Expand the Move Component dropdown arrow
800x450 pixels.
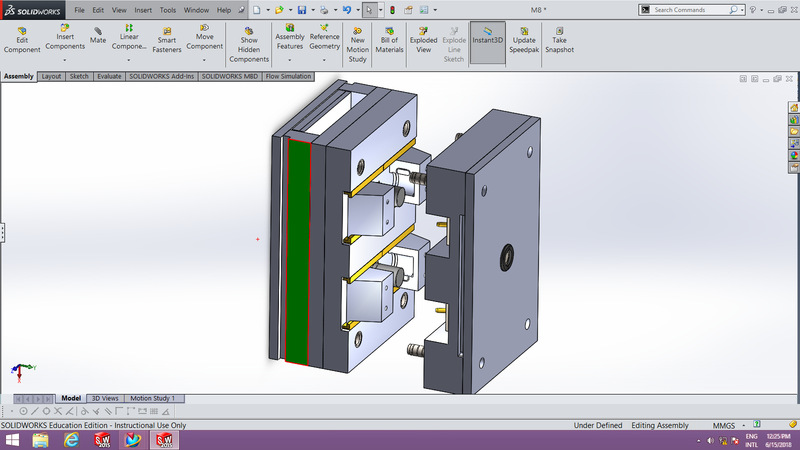204,60
